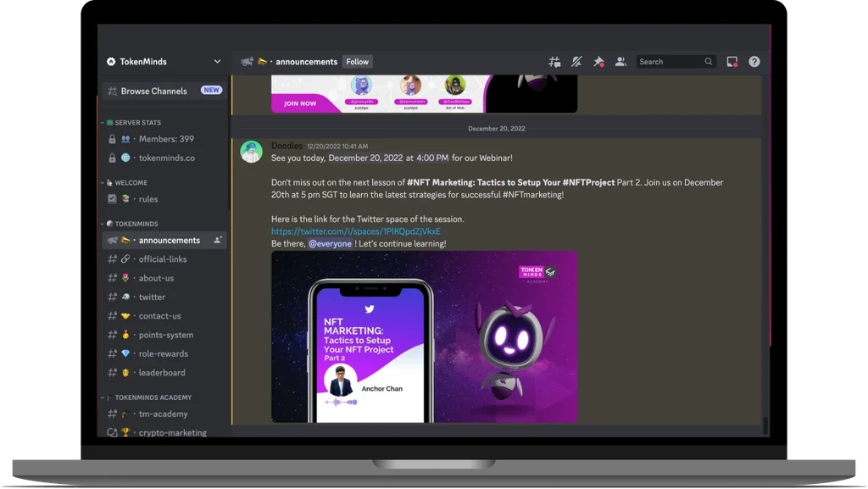868x489 pixels.
Task: Click the Doodles username
Action: tap(287, 146)
